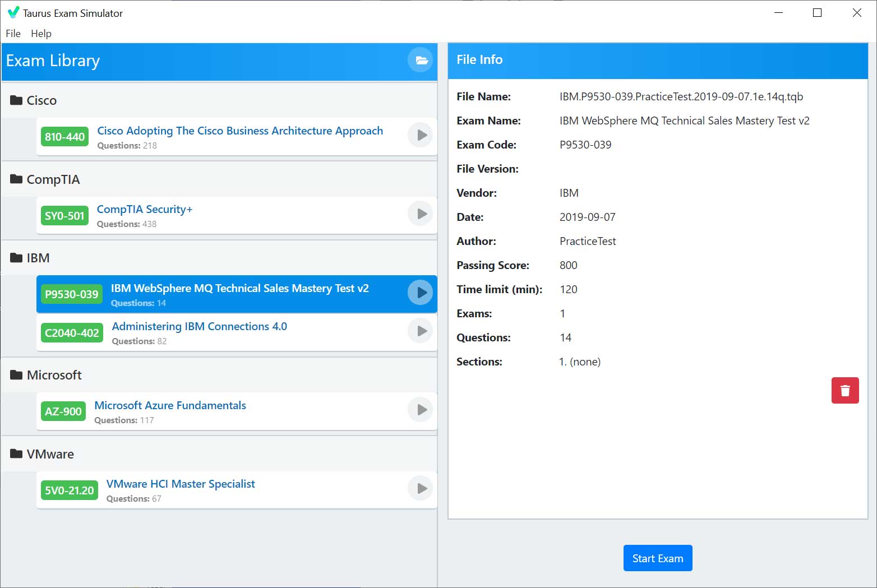The image size is (877, 588).
Task: Click the file name IBM.P9530-039.PracticeTest value
Action: pos(681,96)
